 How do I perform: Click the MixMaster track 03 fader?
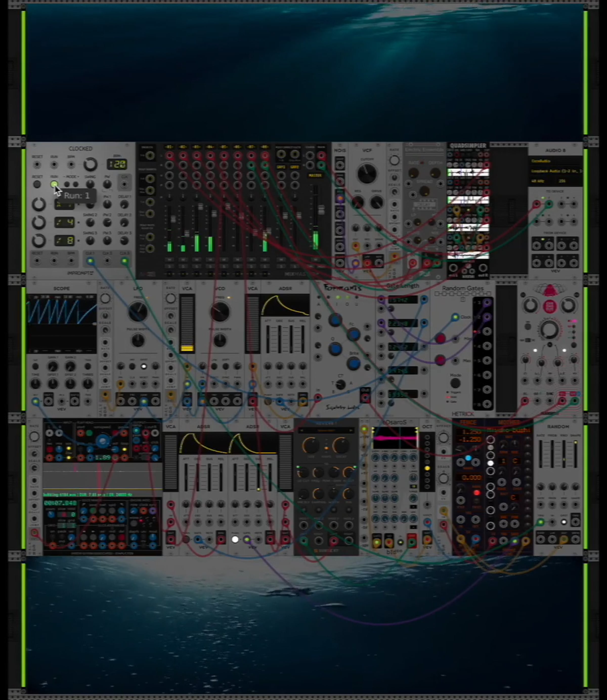point(201,207)
